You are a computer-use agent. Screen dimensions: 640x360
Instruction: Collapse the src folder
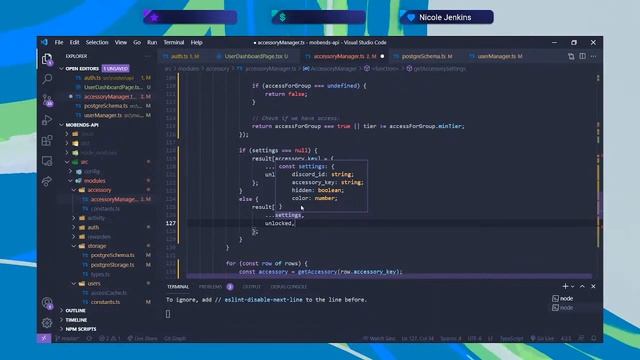(67, 162)
